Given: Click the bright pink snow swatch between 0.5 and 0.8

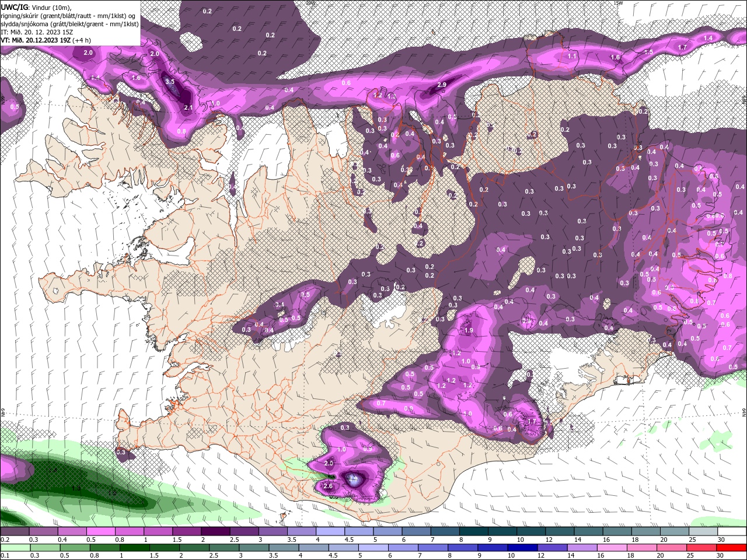Looking at the screenshot, I should [100, 531].
